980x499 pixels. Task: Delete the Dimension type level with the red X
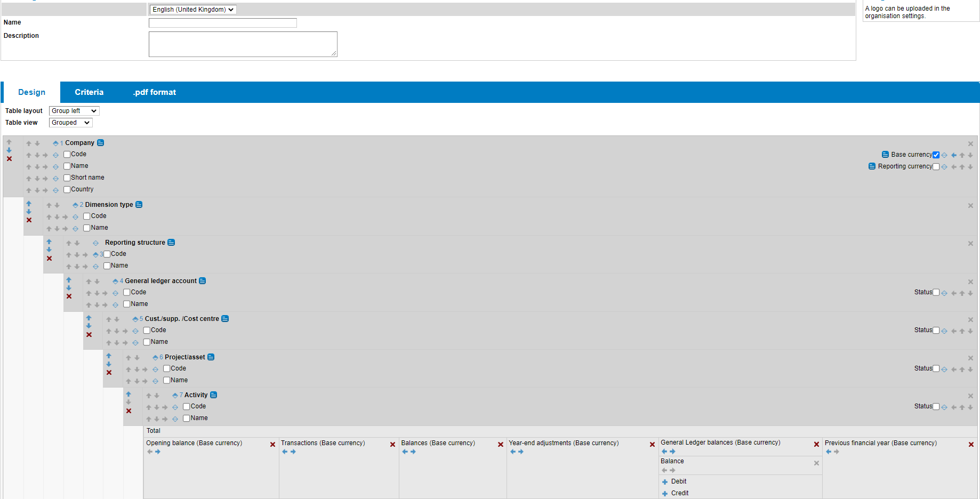click(x=29, y=220)
